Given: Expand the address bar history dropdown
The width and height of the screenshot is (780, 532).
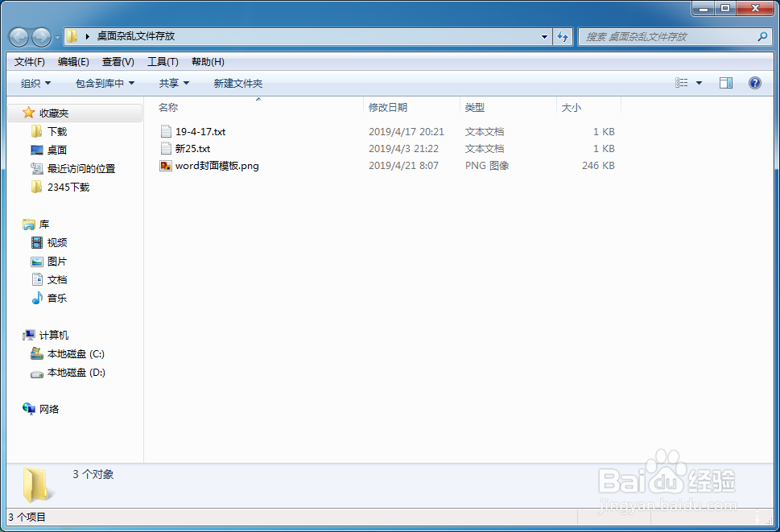Looking at the screenshot, I should (544, 37).
